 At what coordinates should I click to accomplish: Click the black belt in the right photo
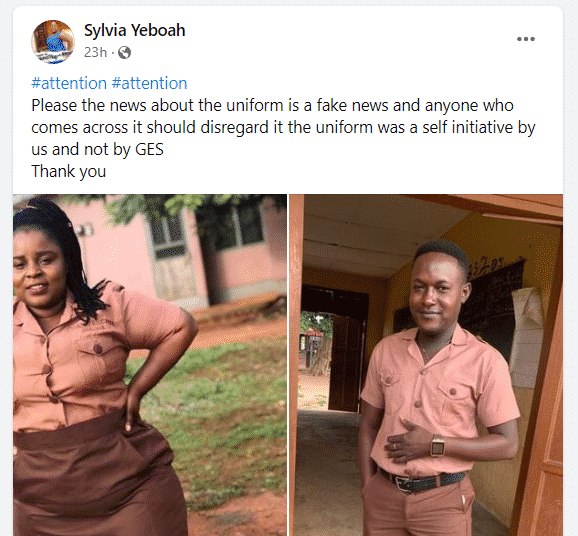click(422, 480)
